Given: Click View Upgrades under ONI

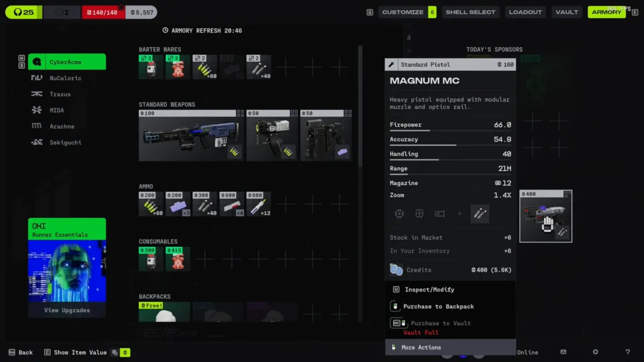Looking at the screenshot, I should [67, 310].
